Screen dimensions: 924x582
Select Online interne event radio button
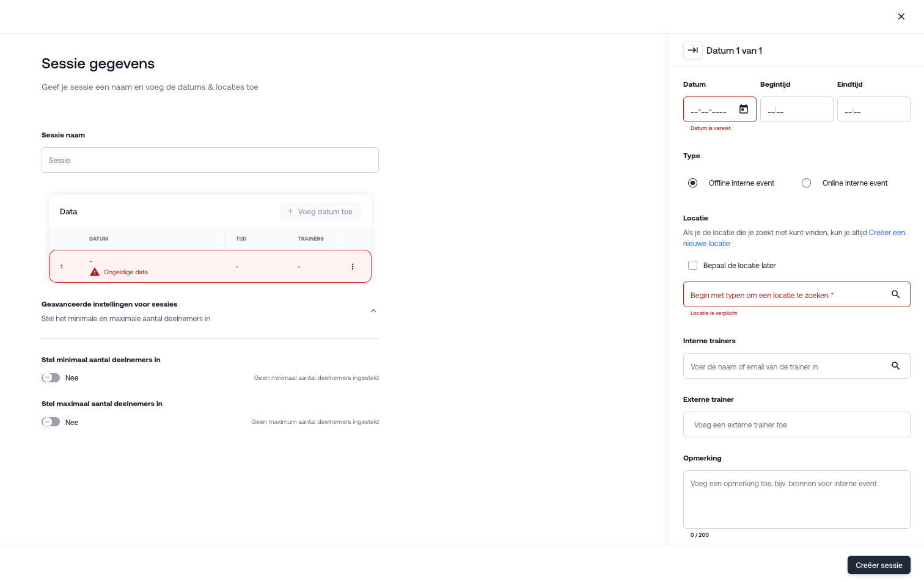click(806, 183)
